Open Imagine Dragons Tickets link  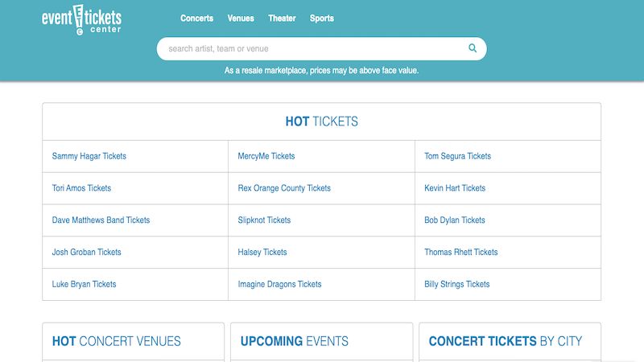pos(279,284)
